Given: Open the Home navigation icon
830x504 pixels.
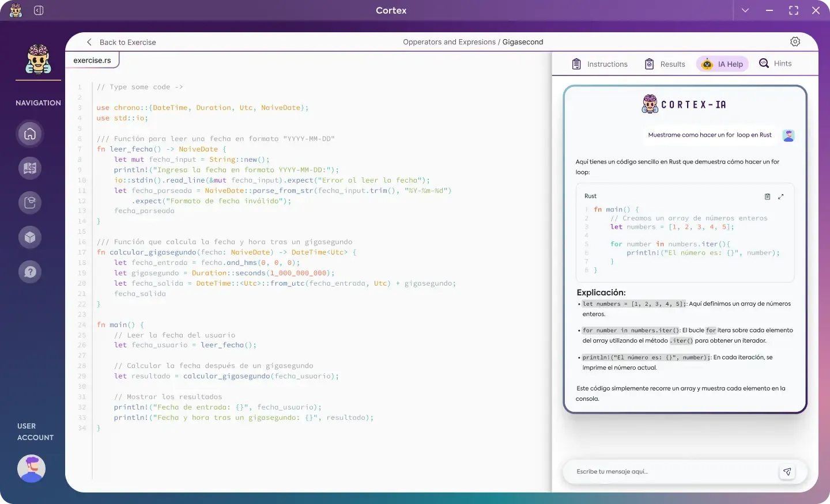Looking at the screenshot, I should coord(30,134).
